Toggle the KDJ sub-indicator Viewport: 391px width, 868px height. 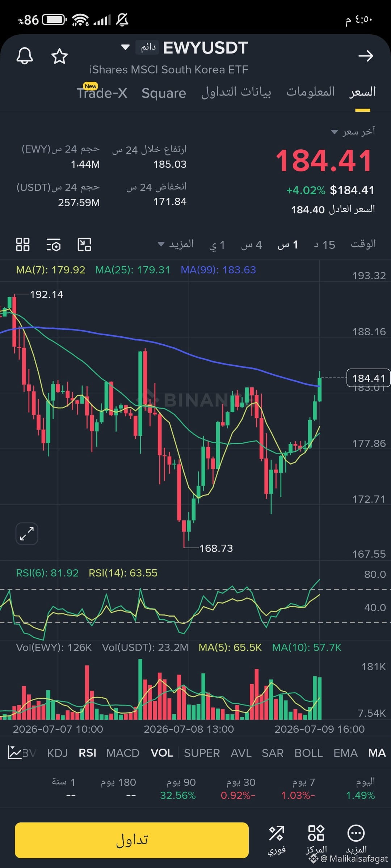pos(57,753)
